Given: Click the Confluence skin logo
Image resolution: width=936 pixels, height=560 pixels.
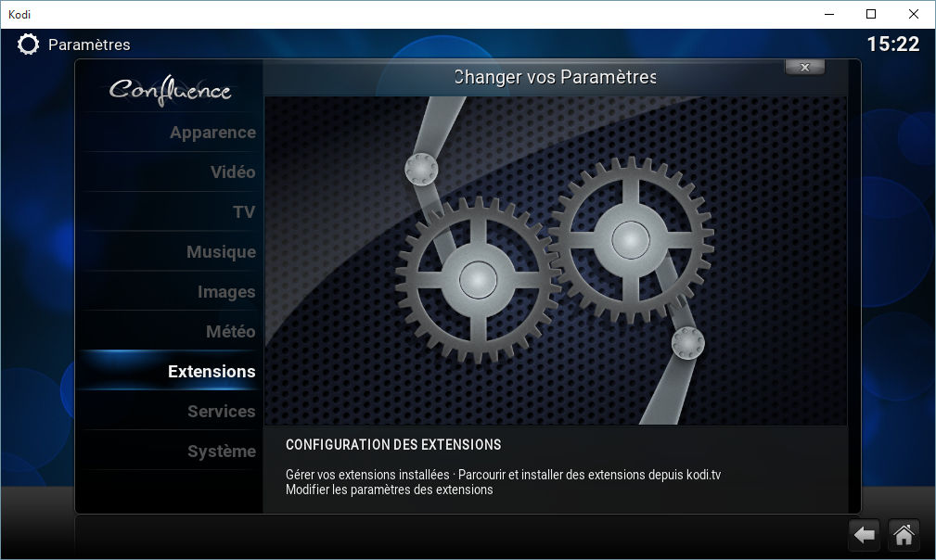Looking at the screenshot, I should [170, 90].
